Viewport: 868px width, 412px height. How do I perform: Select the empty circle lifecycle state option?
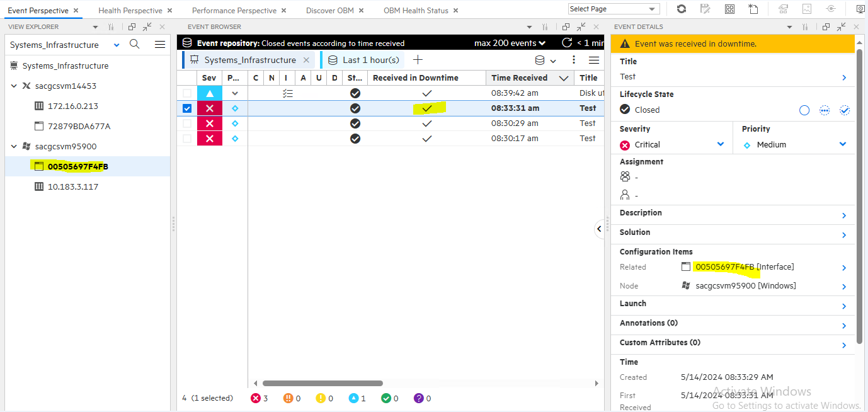[804, 110]
